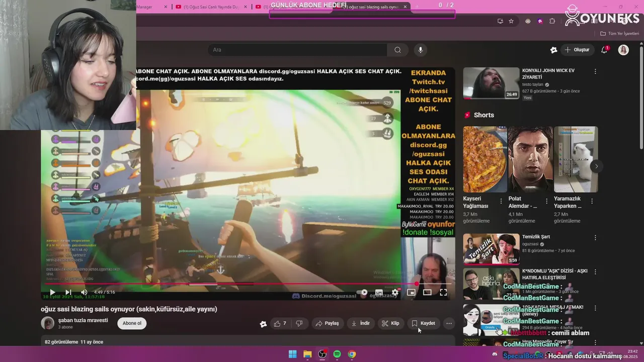Open File Explorer from taskbar
Image resolution: width=644 pixels, height=362 pixels.
click(x=307, y=354)
